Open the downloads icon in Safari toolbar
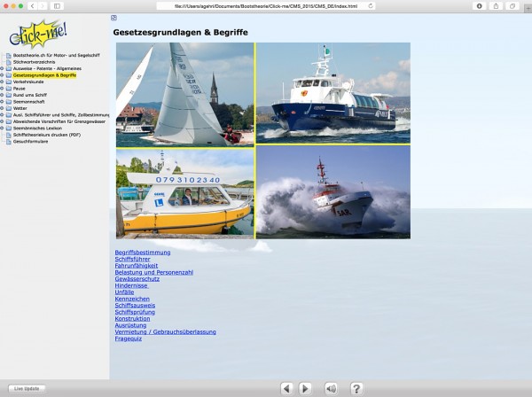The image size is (532, 397). pos(480,6)
